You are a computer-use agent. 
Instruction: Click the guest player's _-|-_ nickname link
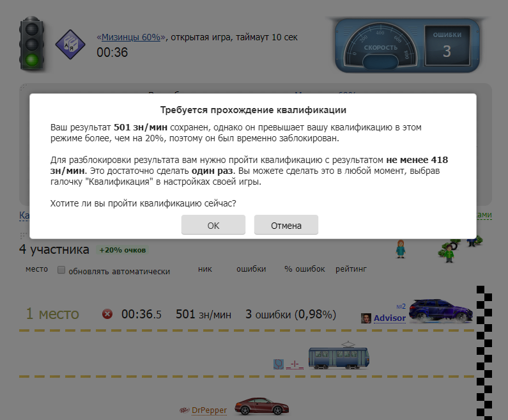coord(295,364)
